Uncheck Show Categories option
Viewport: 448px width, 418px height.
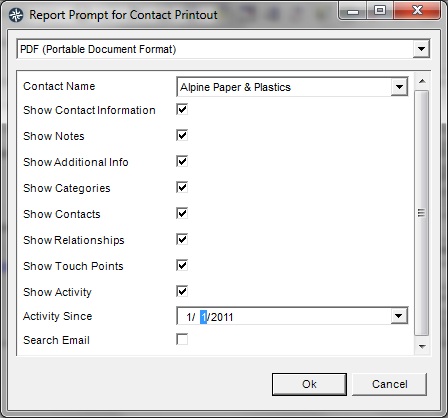click(182, 187)
